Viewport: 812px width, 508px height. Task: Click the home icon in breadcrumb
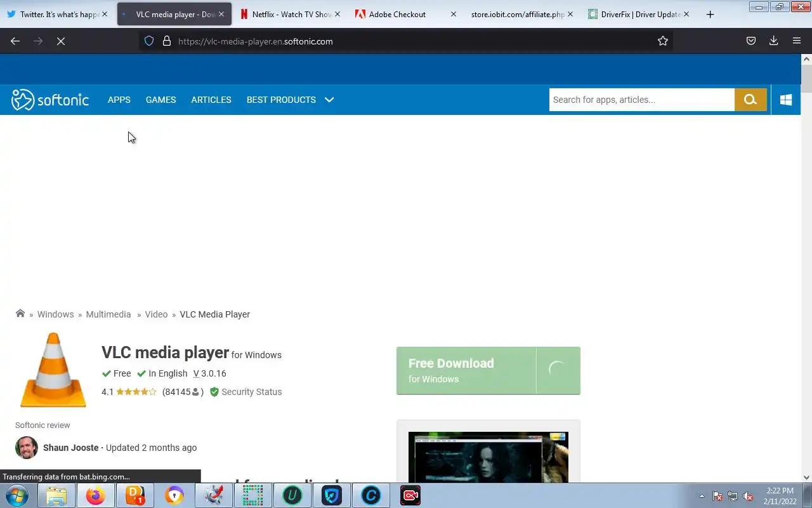tap(20, 314)
